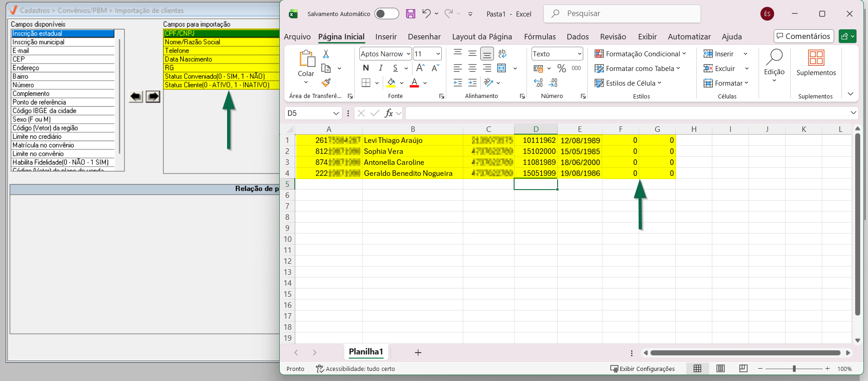Screen dimensions: 868x381
Task: Toggle Salvamento Automático switch
Action: click(x=386, y=14)
